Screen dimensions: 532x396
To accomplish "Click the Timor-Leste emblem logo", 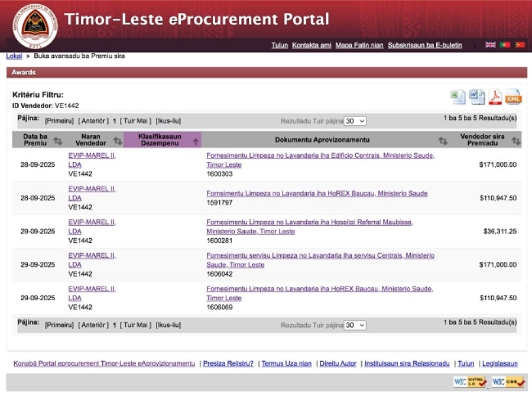I will [35, 26].
